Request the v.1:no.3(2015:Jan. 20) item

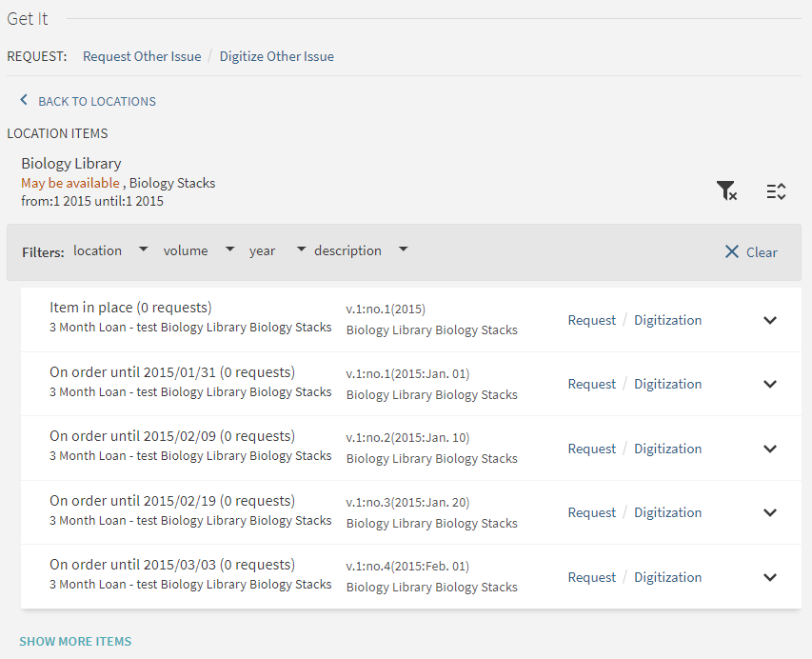click(x=592, y=512)
